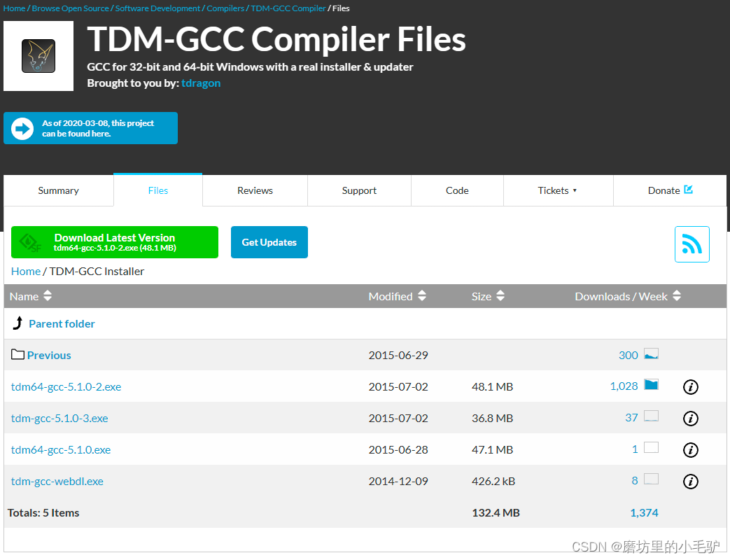Show info for tdm64-gcc-5.1.0-2.exe
The width and height of the screenshot is (730, 560).
[690, 387]
